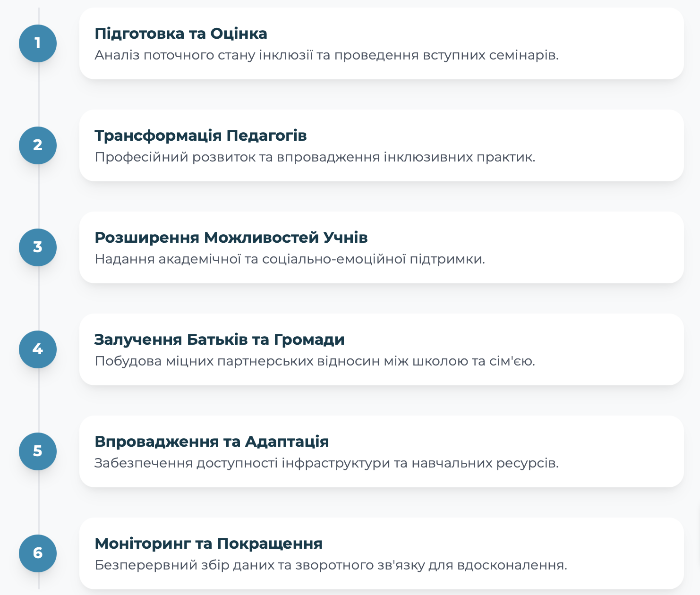700x595 pixels.
Task: Click the description about вступних семінарів
Action: (x=326, y=55)
